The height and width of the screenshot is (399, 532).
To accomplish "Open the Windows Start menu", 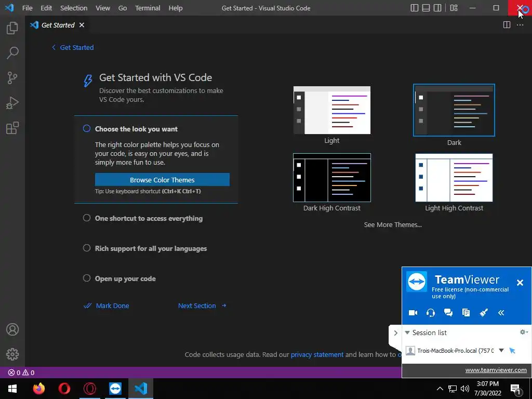I will (x=12, y=389).
